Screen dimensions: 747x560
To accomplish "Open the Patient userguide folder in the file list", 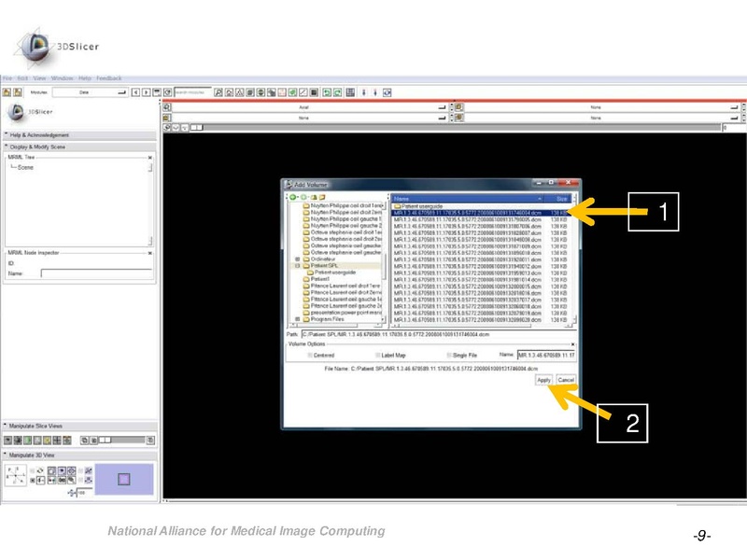I will tap(418, 206).
